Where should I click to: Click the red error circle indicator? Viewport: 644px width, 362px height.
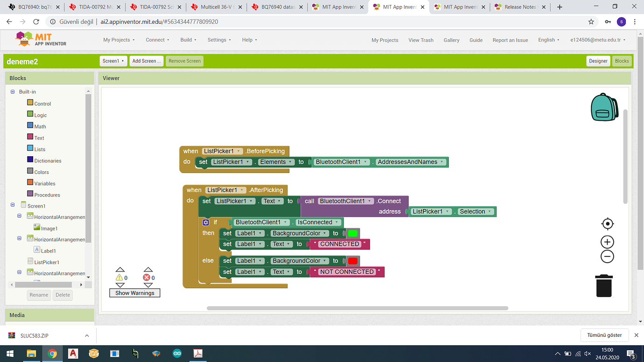(147, 278)
